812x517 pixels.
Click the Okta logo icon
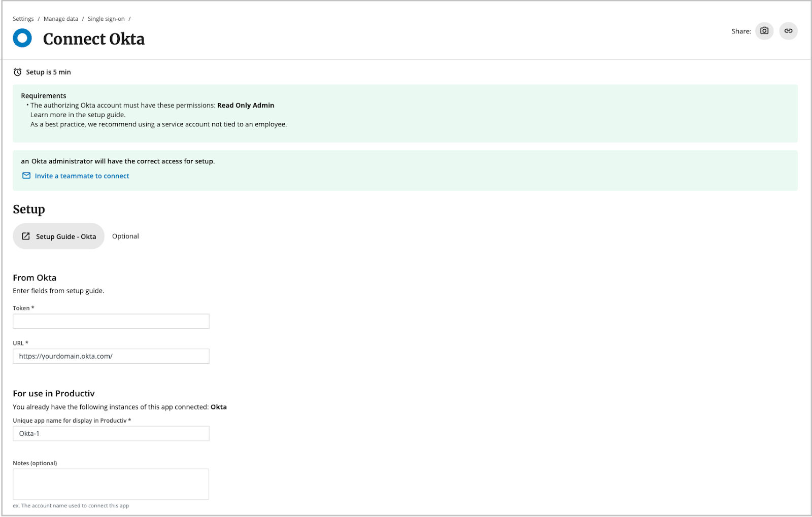click(x=22, y=38)
